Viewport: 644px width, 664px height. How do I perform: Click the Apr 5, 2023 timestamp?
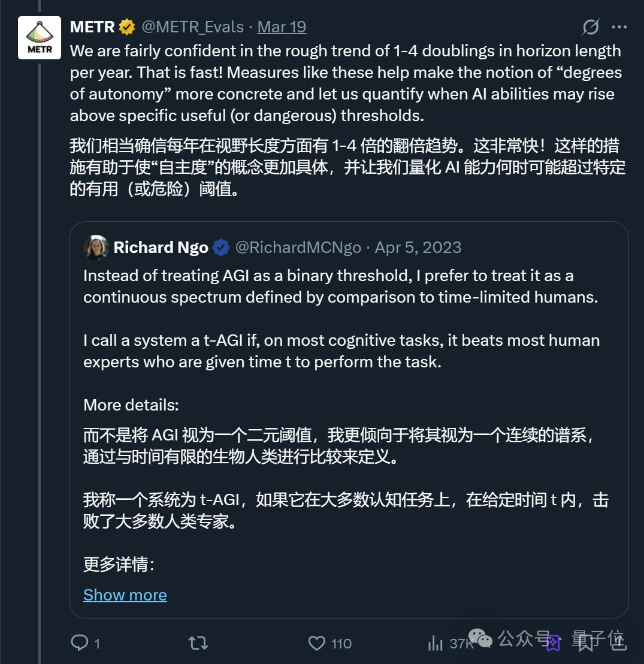click(x=417, y=247)
